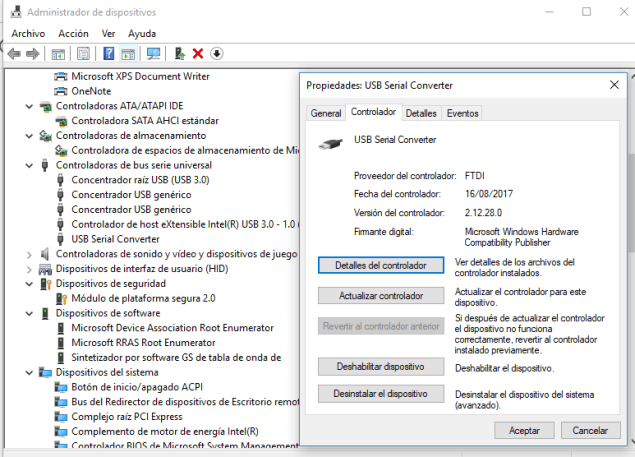Expand Controladoras de sonido y vídeo

[29, 254]
